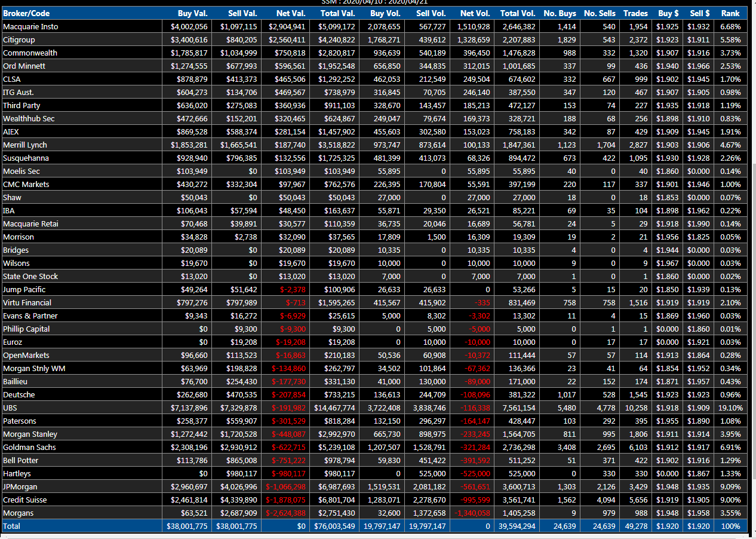Click the Bell Potter broker name
The image size is (756, 539).
coord(22,460)
